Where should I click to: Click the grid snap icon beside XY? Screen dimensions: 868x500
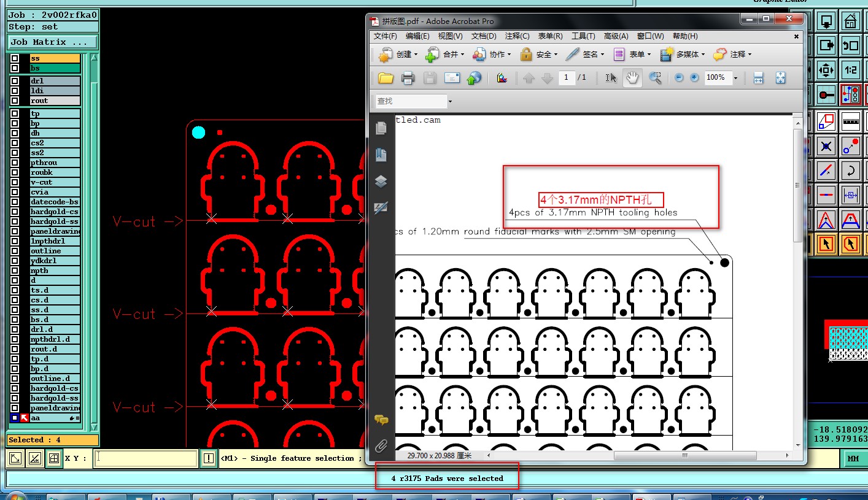[55, 458]
